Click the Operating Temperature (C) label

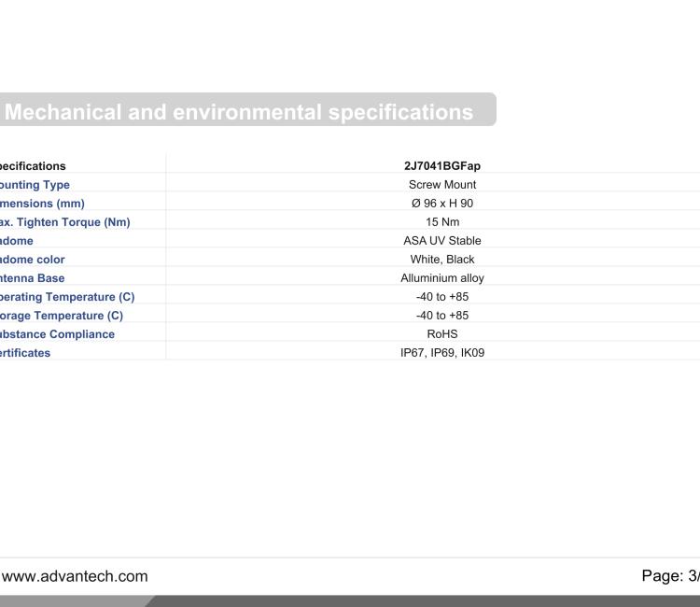pos(68,297)
